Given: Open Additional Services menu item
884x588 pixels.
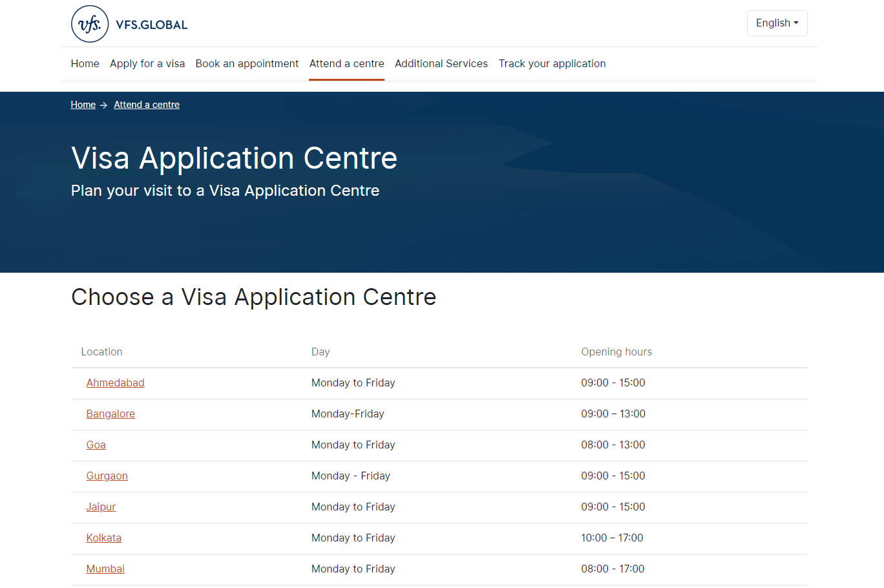Looking at the screenshot, I should (441, 63).
